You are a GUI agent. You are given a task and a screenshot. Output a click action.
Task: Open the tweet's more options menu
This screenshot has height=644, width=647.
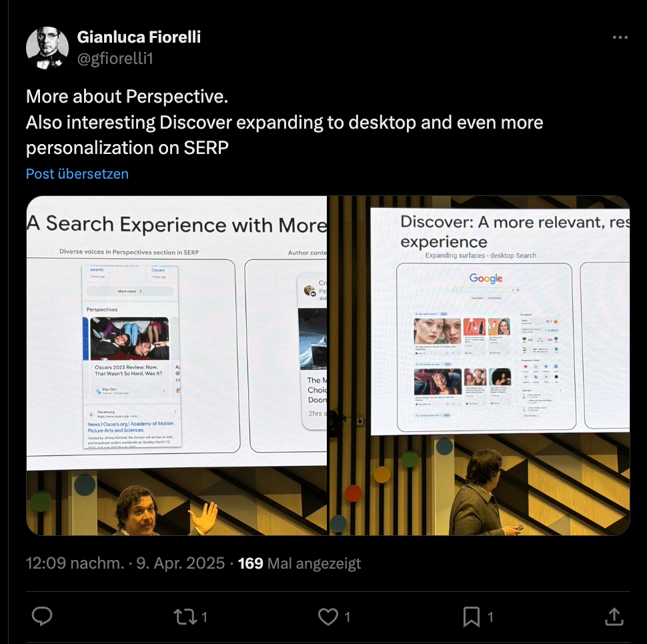click(x=621, y=37)
